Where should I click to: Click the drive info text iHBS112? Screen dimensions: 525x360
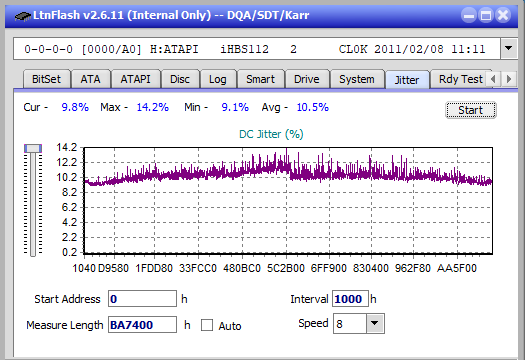[x=244, y=50]
